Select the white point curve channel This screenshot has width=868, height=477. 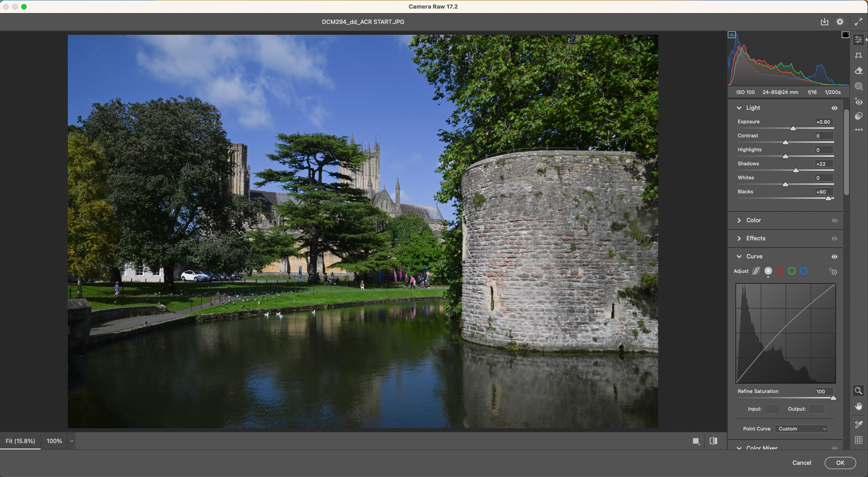coord(768,271)
